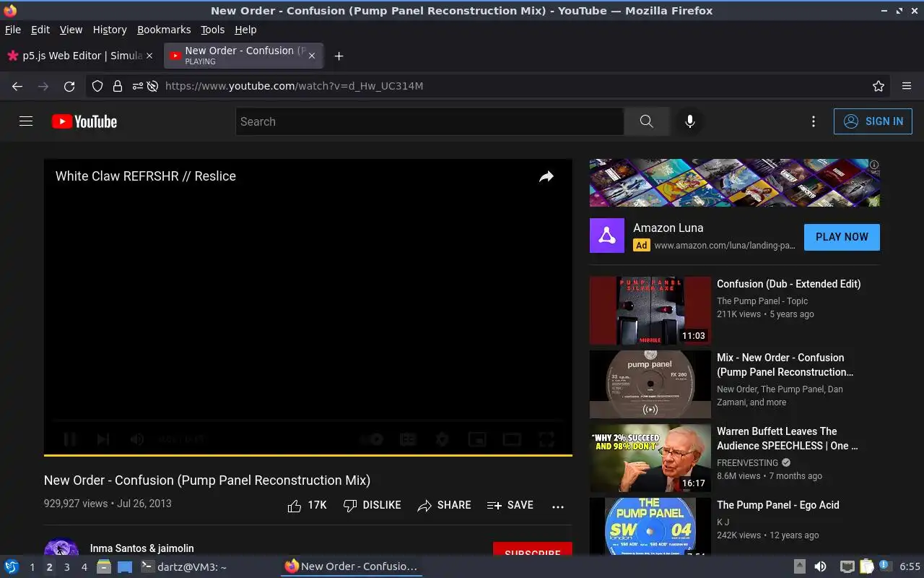This screenshot has width=924, height=578.
Task: Pause the video in player
Action: point(70,439)
